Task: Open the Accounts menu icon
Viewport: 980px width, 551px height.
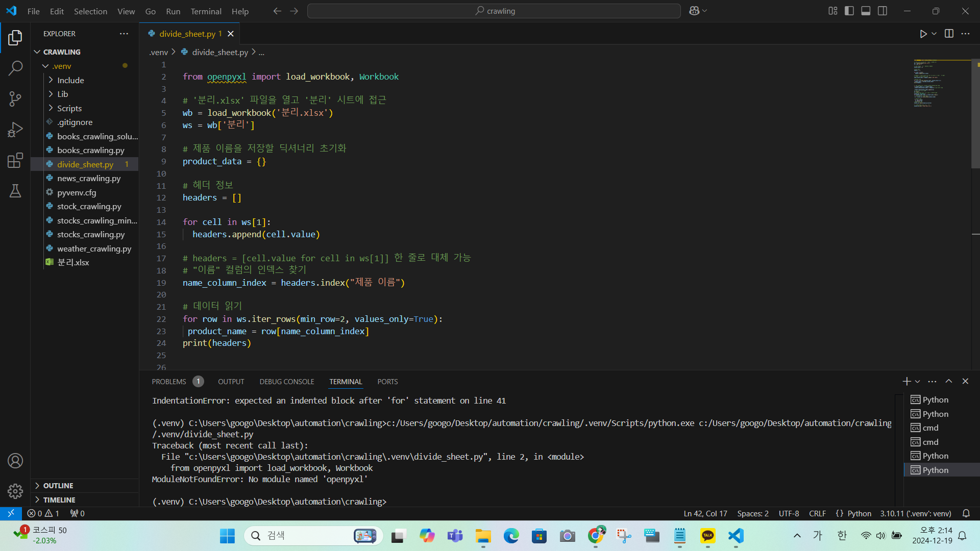Action: 15,461
